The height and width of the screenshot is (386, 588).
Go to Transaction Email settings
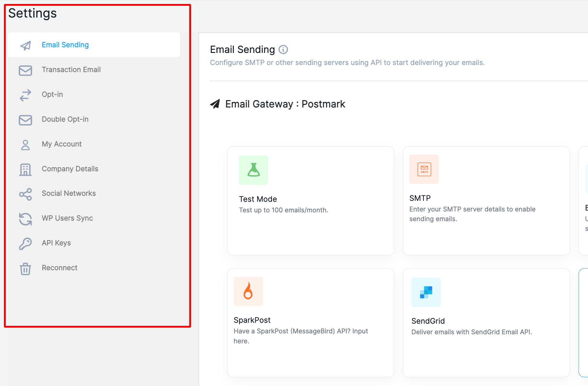tap(71, 70)
